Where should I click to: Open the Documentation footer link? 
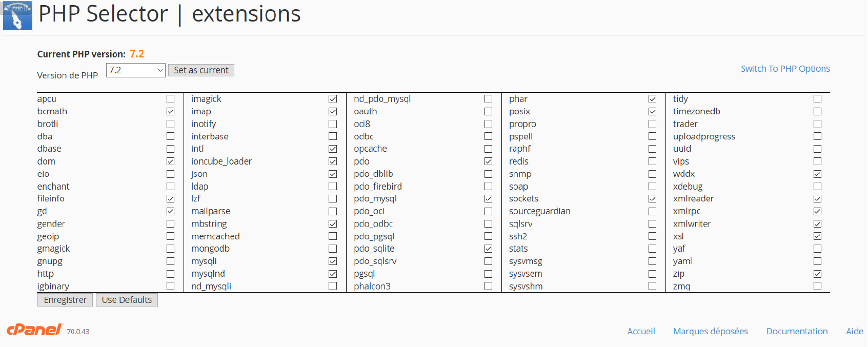797,331
